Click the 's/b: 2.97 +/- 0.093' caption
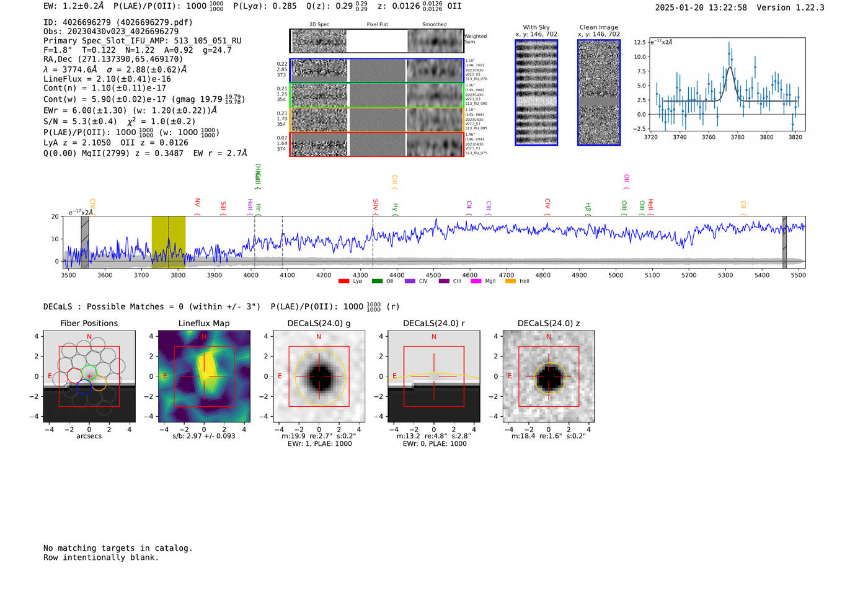Viewport: 868px width, 591px height. pyautogui.click(x=204, y=436)
